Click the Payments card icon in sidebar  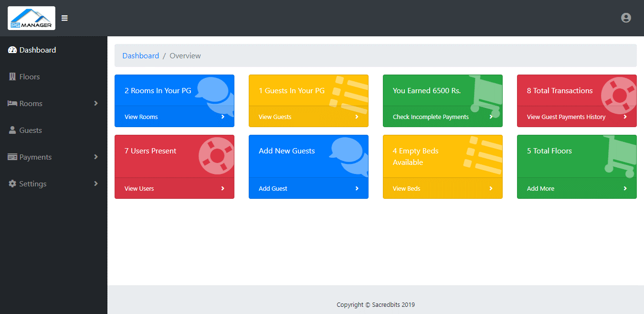(x=13, y=157)
